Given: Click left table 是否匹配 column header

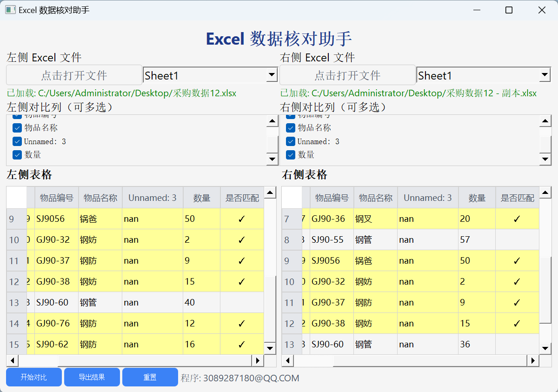Looking at the screenshot, I should 242,198.
